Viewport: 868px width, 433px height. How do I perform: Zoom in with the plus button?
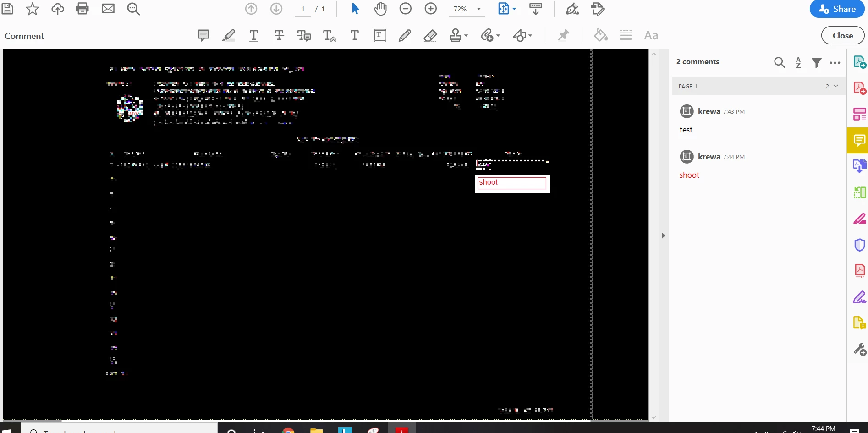tap(431, 9)
